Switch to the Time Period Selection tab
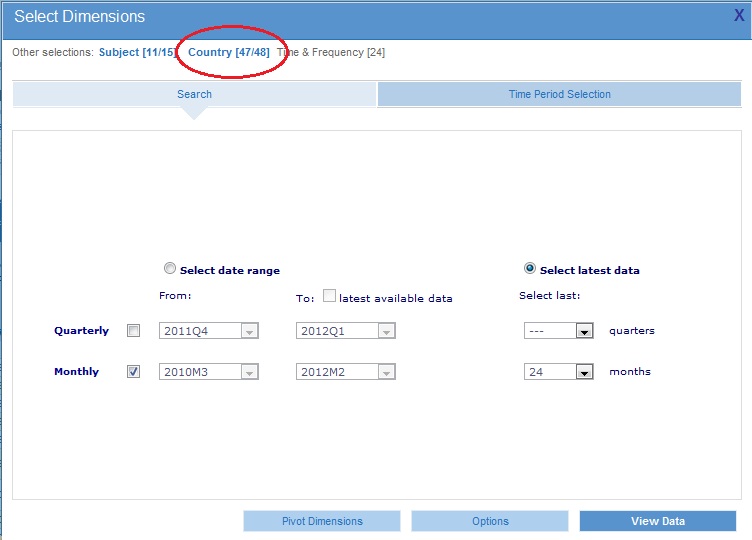Viewport: 752px width, 540px height. click(559, 94)
